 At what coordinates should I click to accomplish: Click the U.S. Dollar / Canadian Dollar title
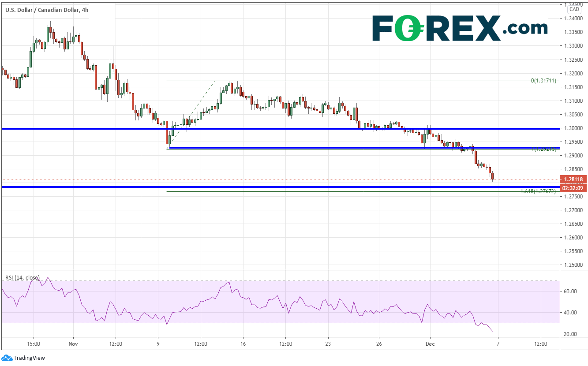pyautogui.click(x=46, y=9)
